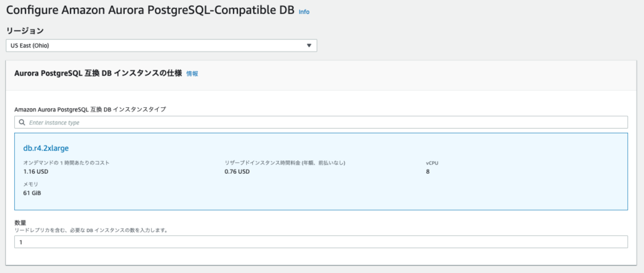644x273 pixels.
Task: Click the リージョン label
Action: tap(25, 31)
